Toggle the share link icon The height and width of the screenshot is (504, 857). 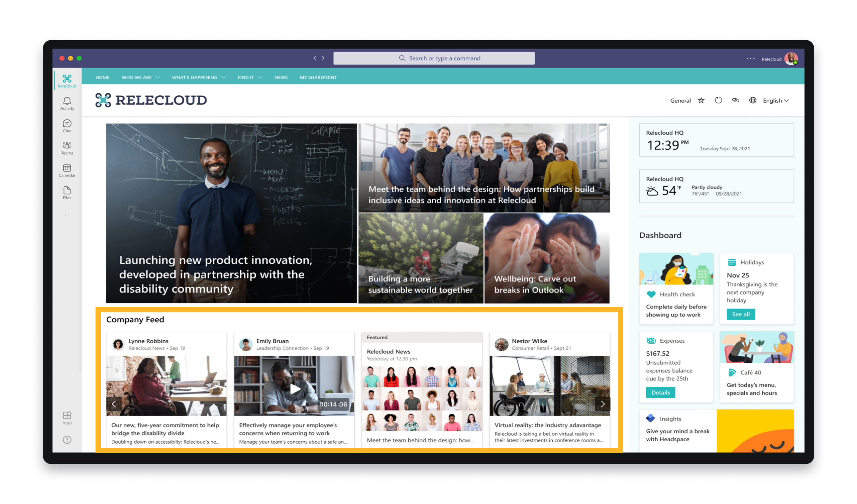click(734, 100)
